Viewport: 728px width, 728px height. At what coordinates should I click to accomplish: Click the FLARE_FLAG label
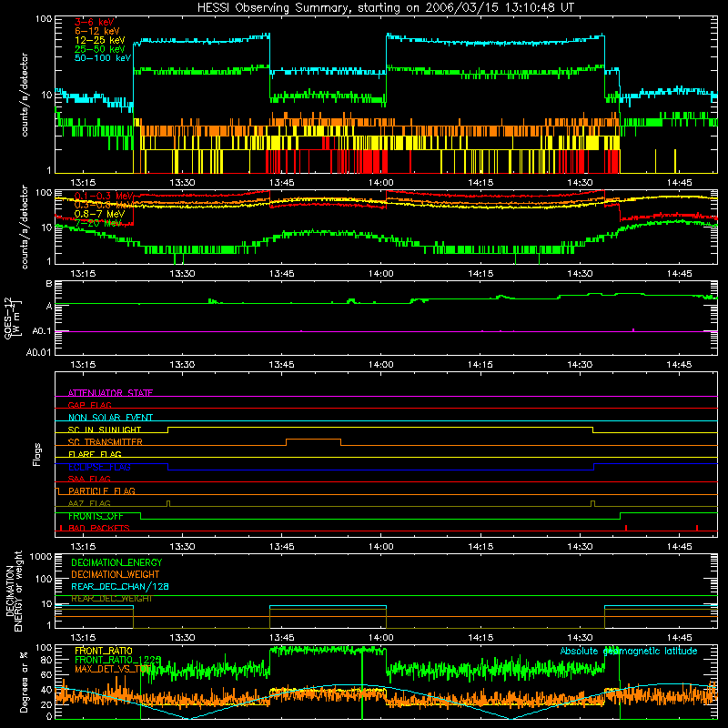95,454
